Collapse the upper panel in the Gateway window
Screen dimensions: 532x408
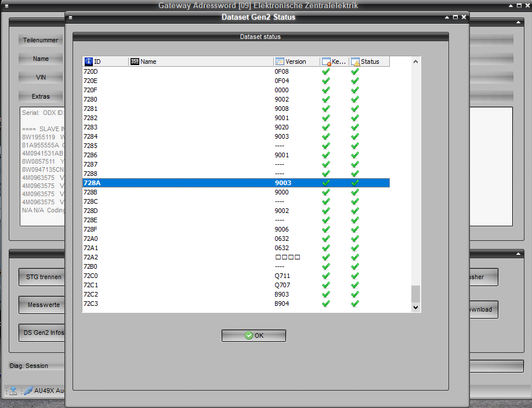click(x=518, y=23)
